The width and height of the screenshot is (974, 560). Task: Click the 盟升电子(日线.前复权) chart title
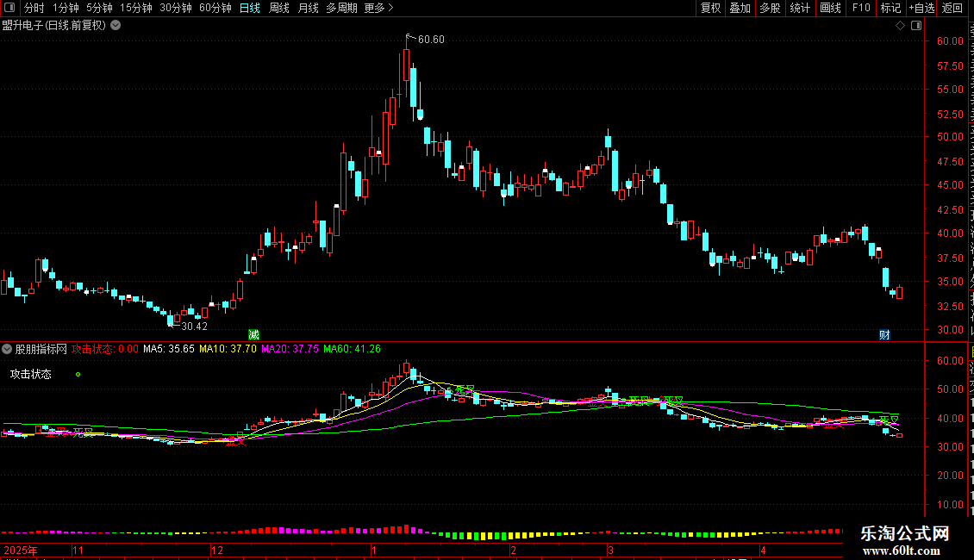(54, 26)
